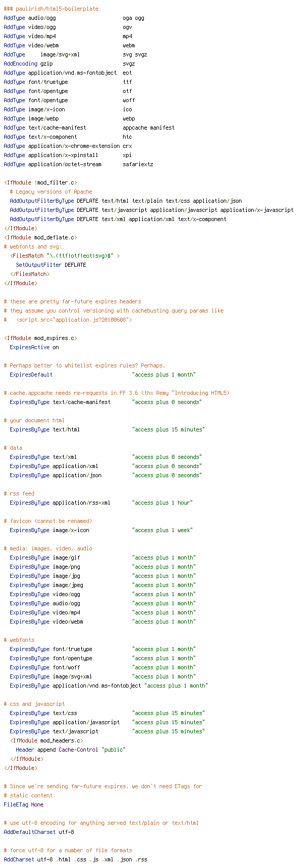The width and height of the screenshot is (301, 868).
Task: Click the application/vnd.ms-fontobject expires line
Action: [x=109, y=686]
